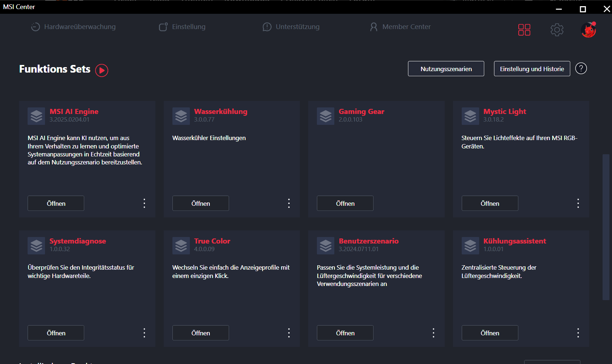The width and height of the screenshot is (612, 364).
Task: Minimize the MSI Center window
Action: click(559, 9)
